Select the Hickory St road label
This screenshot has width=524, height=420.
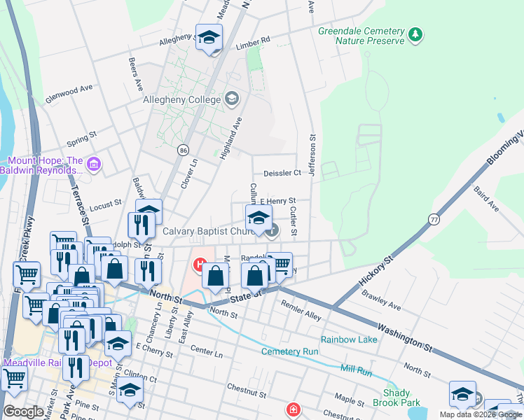point(376,270)
